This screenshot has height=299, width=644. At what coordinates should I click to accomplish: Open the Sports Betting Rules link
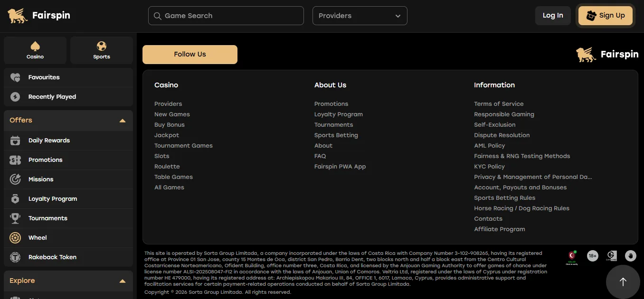504,198
